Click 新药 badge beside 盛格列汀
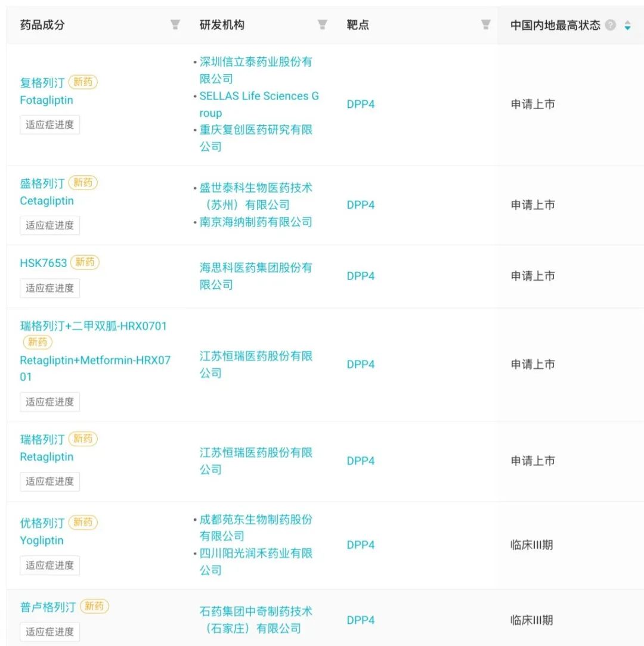644x646 pixels. (83, 182)
